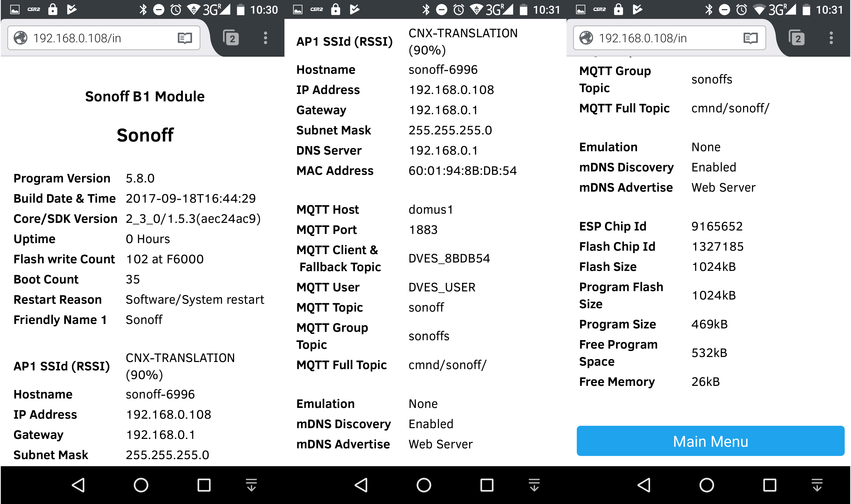Select the Friendly Name 1 label
The height and width of the screenshot is (504, 851).
coord(60,320)
